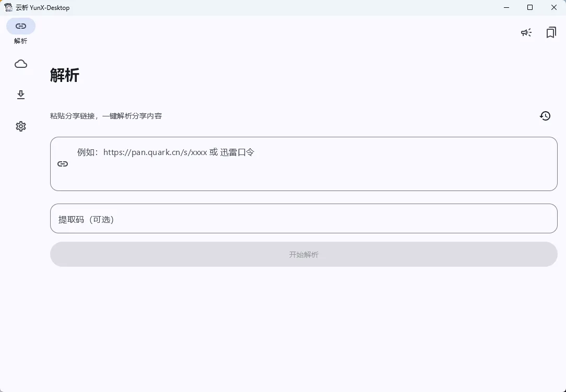Maximize the YunX-Desktop window
566x392 pixels.
point(530,8)
